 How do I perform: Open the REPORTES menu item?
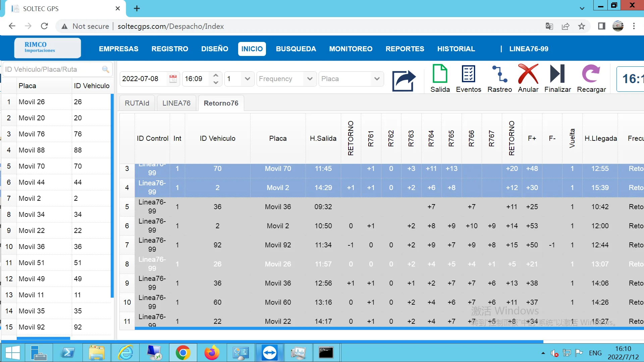click(405, 49)
